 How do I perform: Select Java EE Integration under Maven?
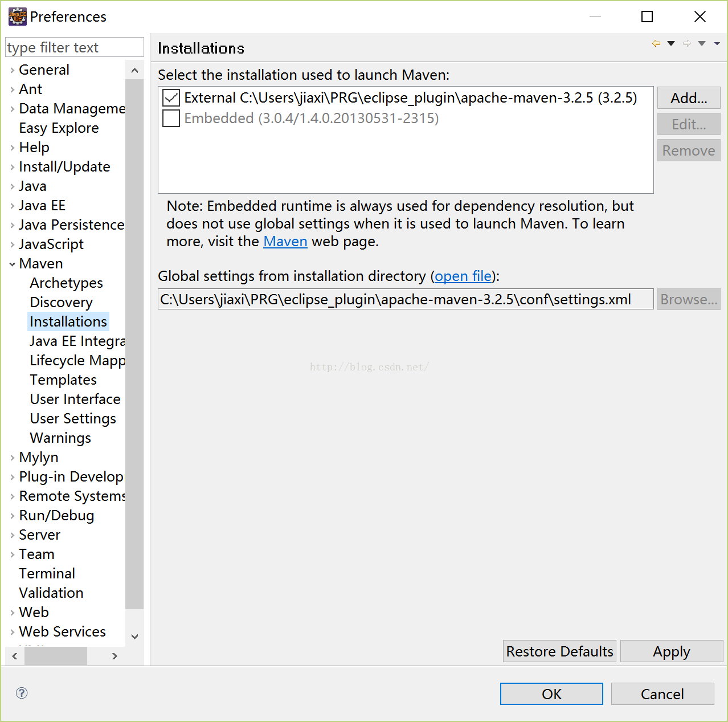pyautogui.click(x=77, y=341)
